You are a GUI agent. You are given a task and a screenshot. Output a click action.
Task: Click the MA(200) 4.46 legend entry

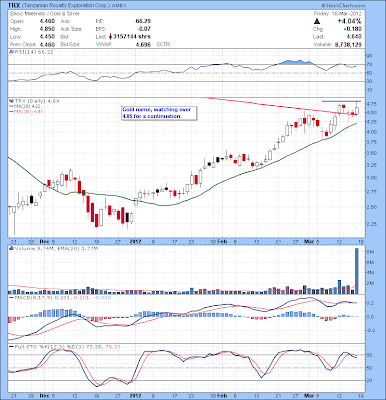pos(28,111)
